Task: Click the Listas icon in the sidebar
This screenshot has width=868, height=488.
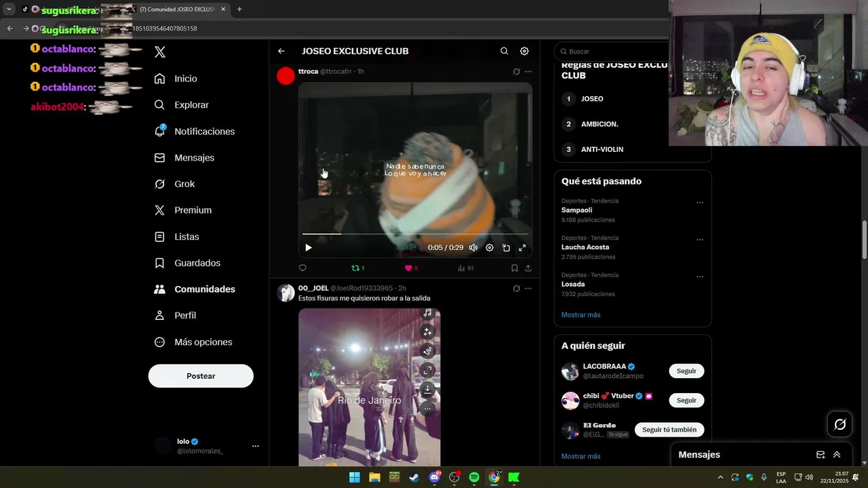Action: 160,237
